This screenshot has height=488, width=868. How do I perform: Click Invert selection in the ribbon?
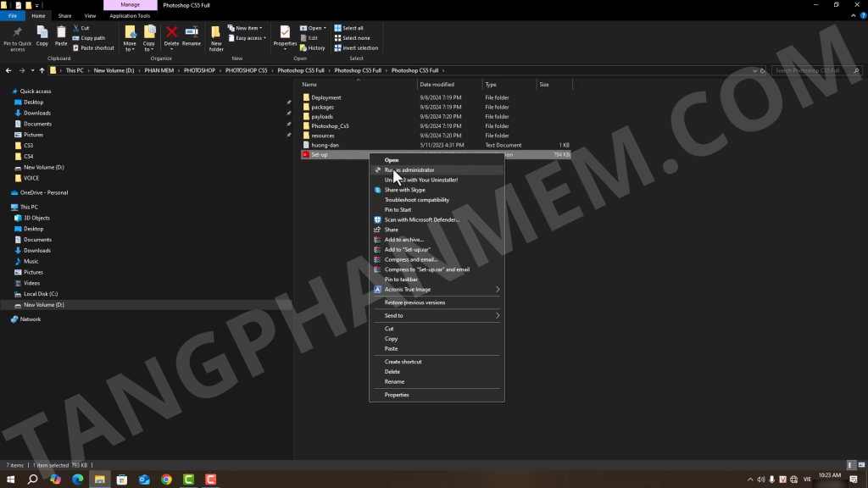tap(359, 48)
